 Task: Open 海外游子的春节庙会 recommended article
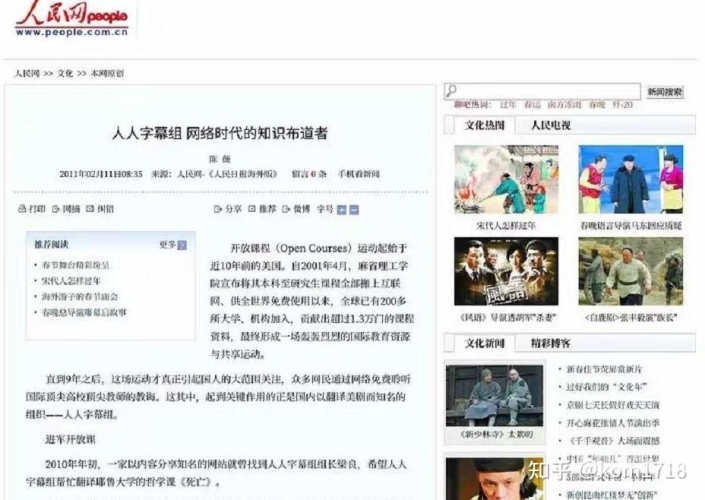coord(80,296)
